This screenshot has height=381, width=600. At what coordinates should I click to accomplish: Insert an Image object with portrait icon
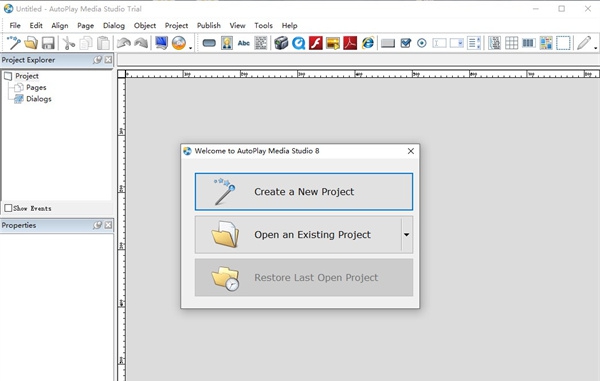tap(227, 43)
